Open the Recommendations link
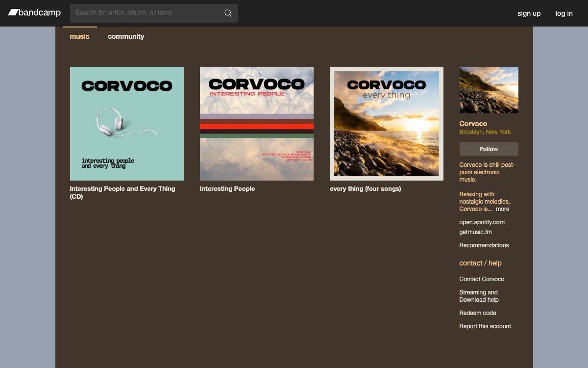 (484, 245)
